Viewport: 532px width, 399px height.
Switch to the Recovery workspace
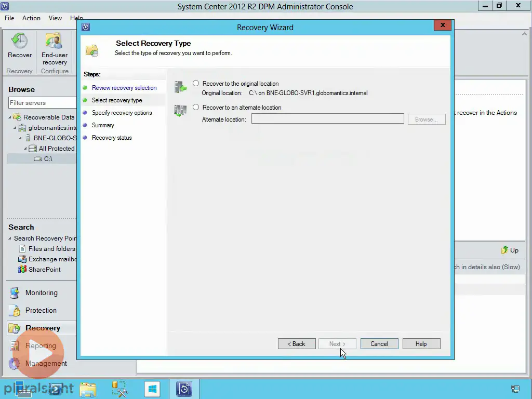[43, 328]
